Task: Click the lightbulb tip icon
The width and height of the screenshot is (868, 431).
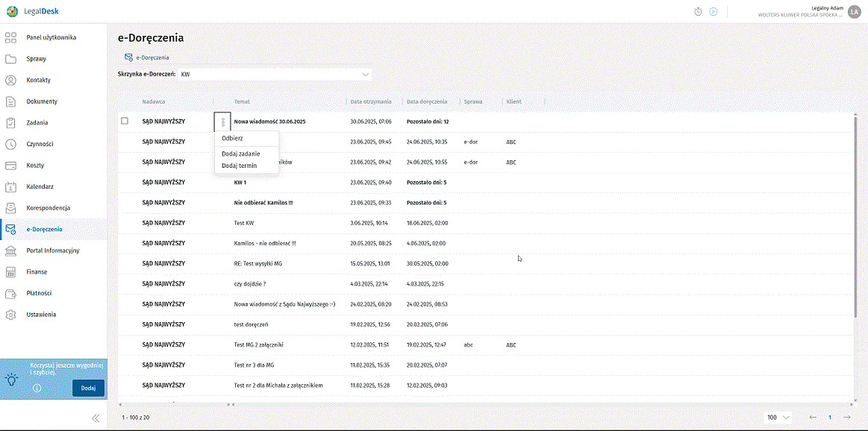Action: tap(11, 380)
